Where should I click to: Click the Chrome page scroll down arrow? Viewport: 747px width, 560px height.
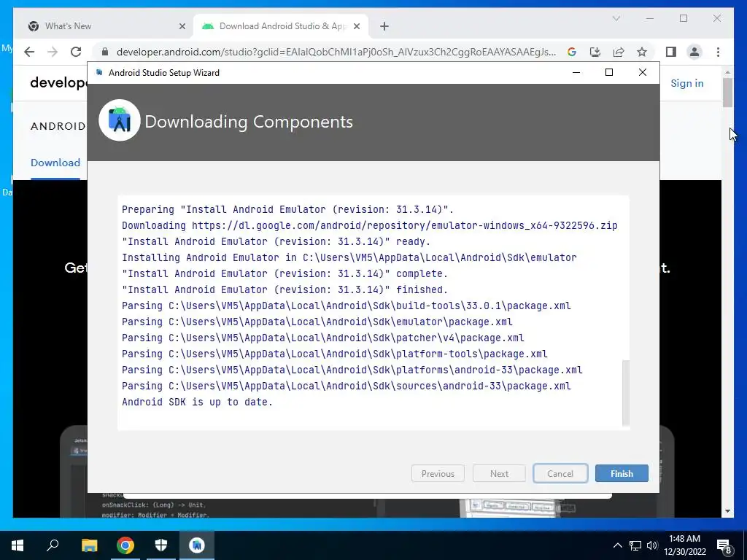(x=727, y=511)
